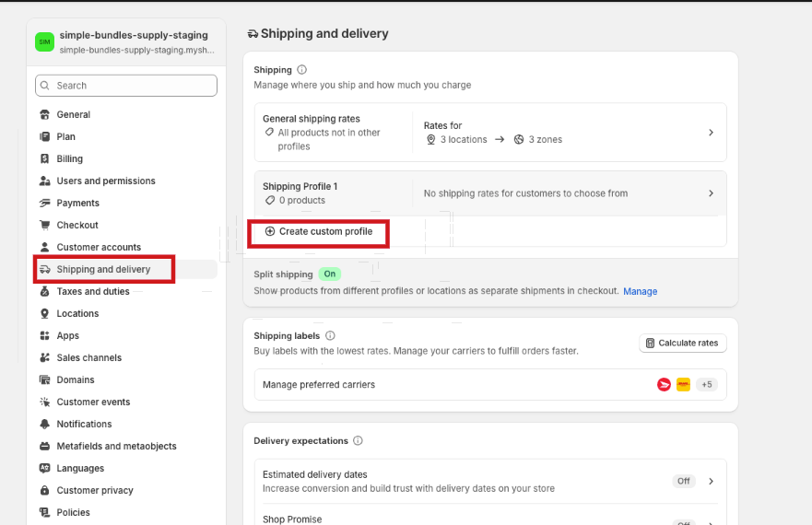Click the Payments card icon

click(x=44, y=203)
